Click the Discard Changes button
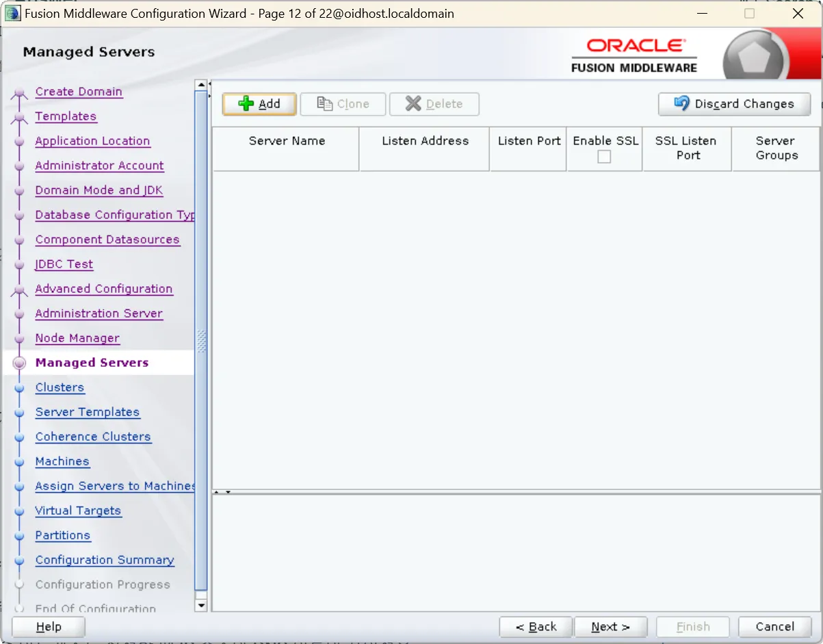Image resolution: width=823 pixels, height=644 pixels. coord(734,104)
